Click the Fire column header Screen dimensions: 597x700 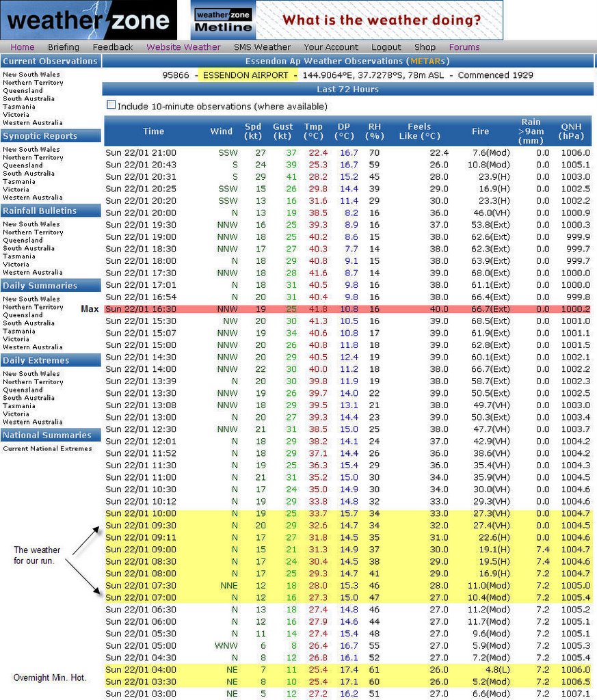481,131
